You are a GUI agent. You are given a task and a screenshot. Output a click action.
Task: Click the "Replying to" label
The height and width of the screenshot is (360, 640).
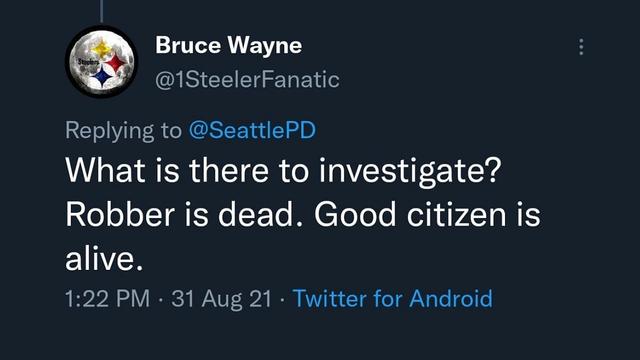pyautogui.click(x=123, y=131)
